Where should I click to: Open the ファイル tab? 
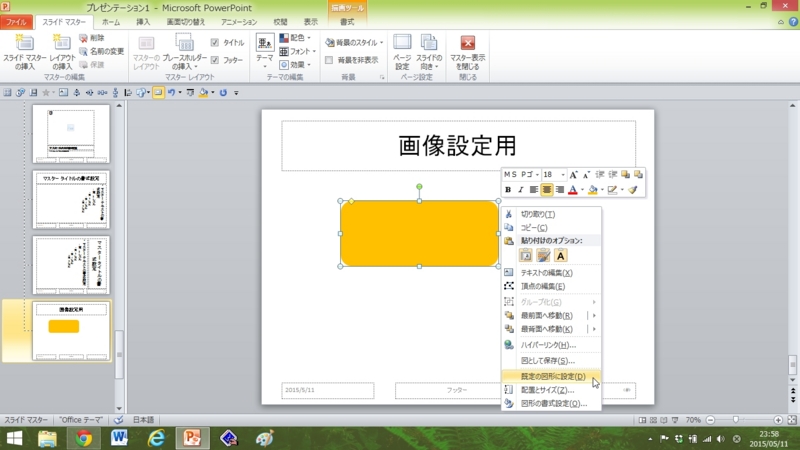click(x=16, y=22)
